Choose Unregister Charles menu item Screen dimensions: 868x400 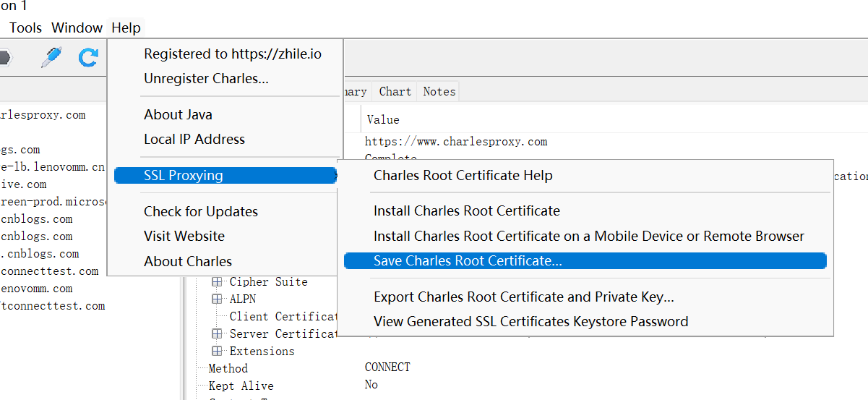click(x=206, y=79)
